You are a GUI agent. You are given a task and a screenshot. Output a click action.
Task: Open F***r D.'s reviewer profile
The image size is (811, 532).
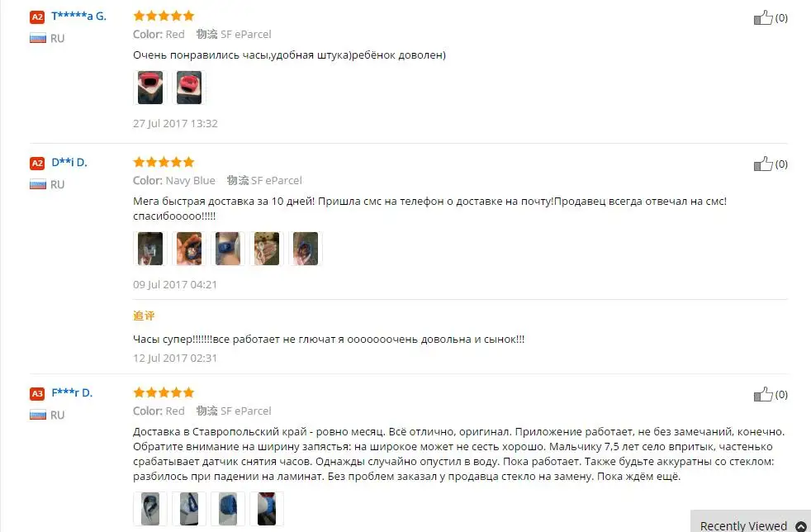click(72, 392)
